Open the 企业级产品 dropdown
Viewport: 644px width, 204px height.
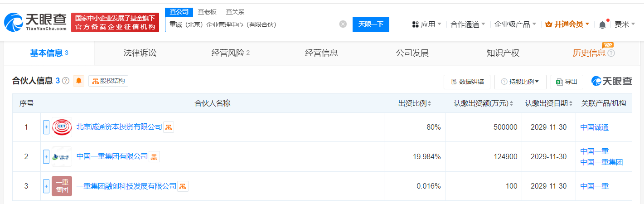(515, 24)
